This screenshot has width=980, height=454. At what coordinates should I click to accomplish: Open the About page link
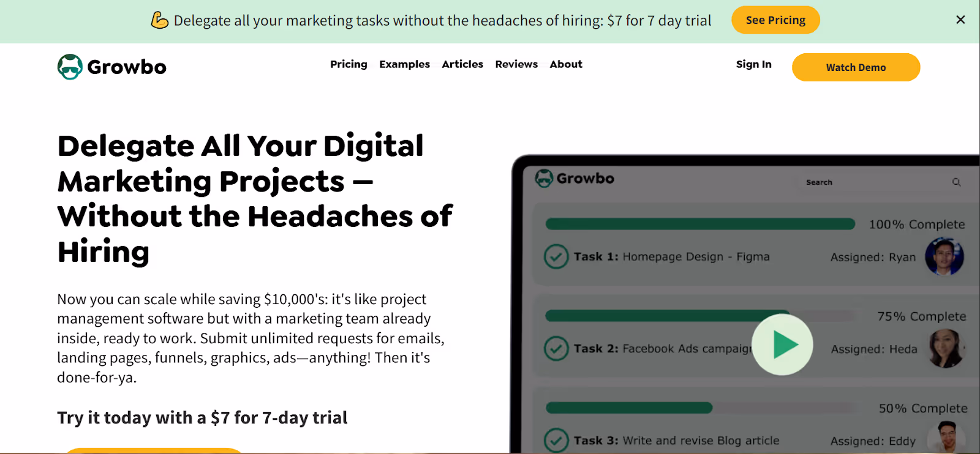coord(566,64)
